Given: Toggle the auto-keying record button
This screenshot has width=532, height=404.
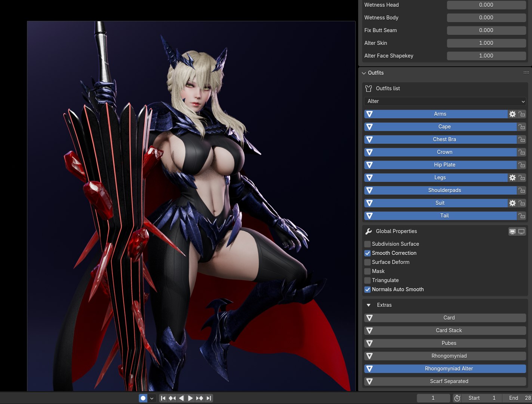Looking at the screenshot, I should [x=143, y=398].
